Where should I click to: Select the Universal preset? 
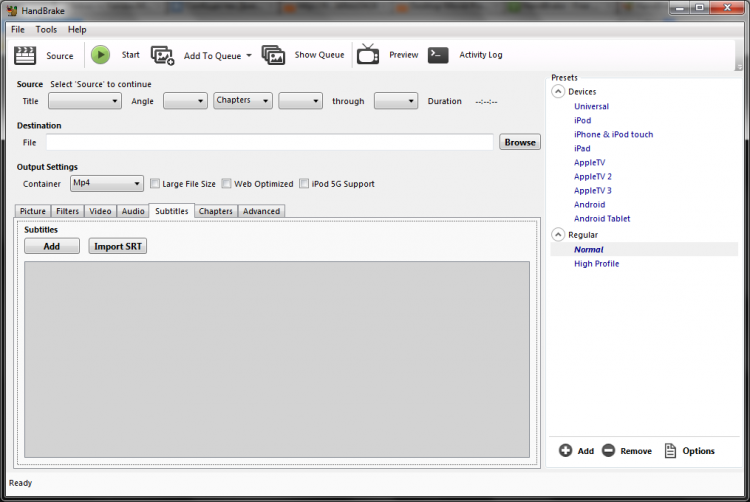592,106
